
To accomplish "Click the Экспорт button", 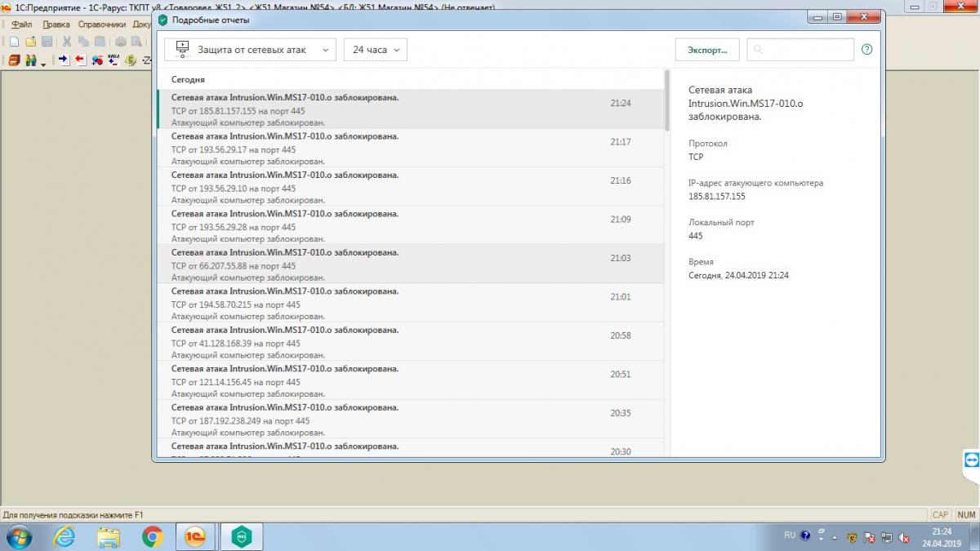I will pos(706,50).
